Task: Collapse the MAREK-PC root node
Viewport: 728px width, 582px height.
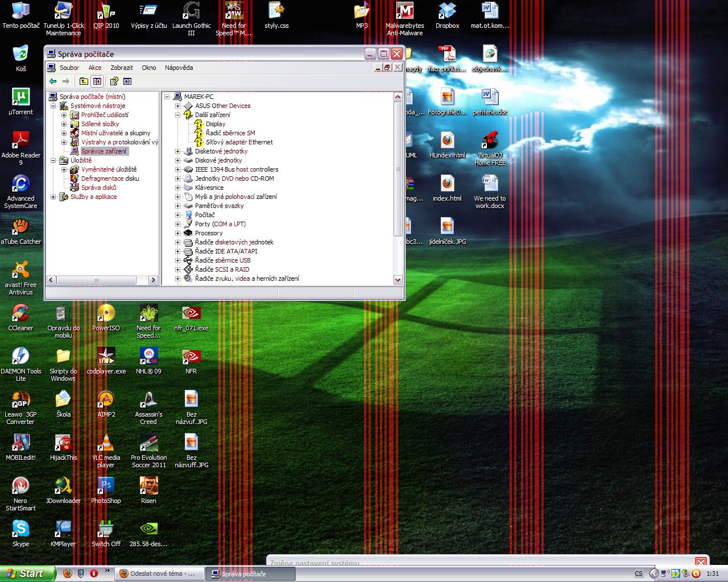Action: (167, 97)
